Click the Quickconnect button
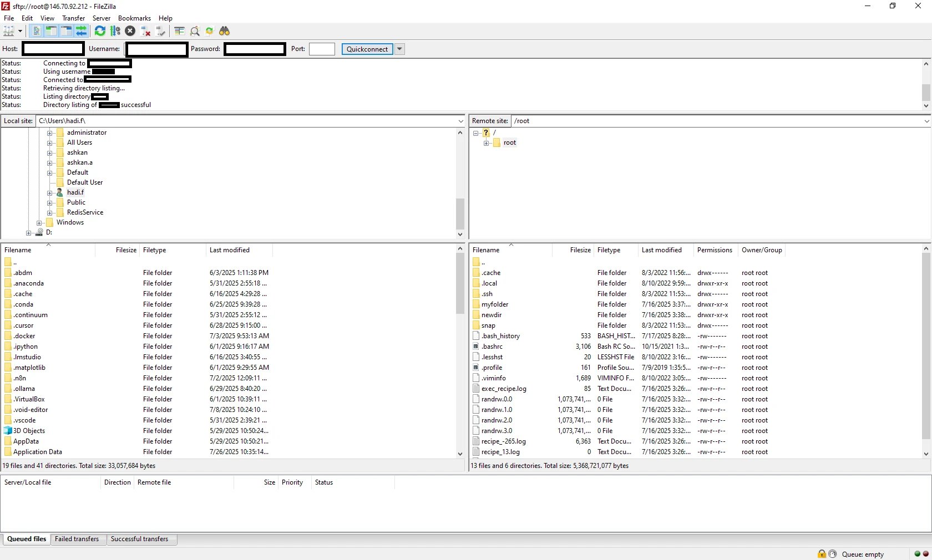 coord(367,49)
